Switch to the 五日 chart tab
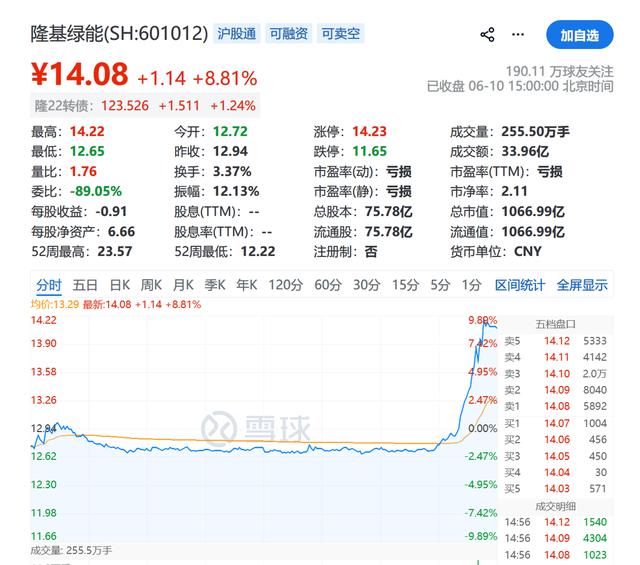 click(85, 285)
